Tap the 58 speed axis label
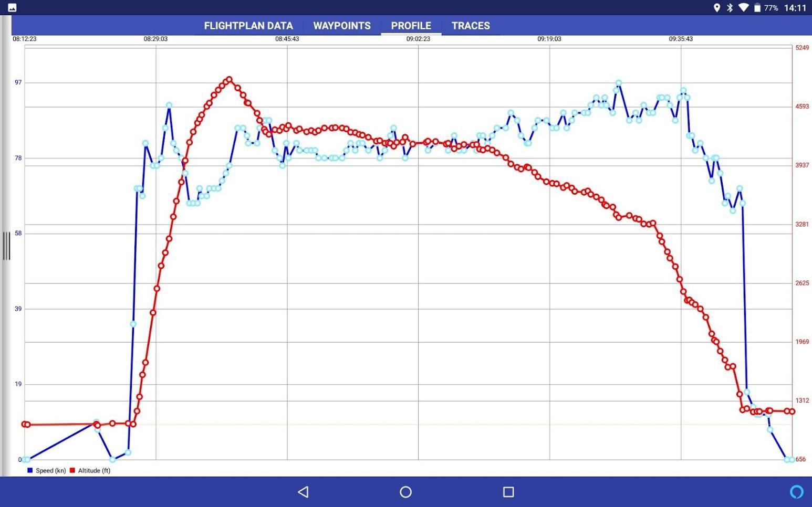812x507 pixels. tap(18, 233)
